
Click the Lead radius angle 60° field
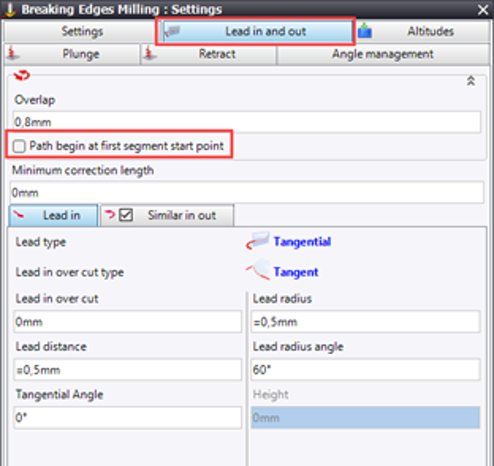365,369
